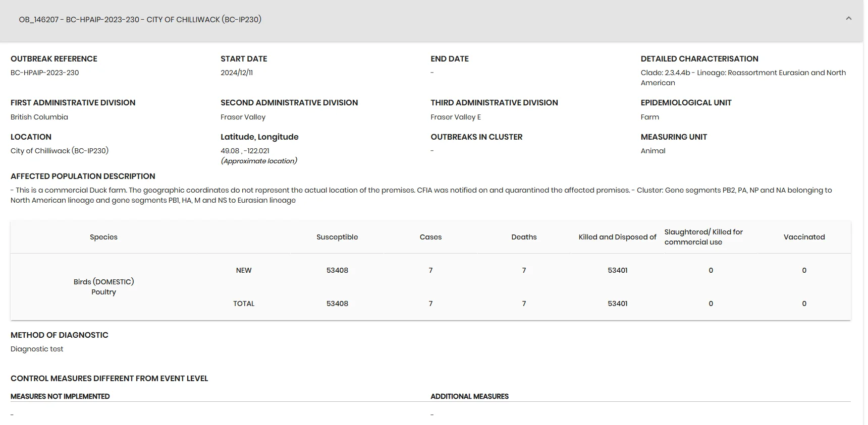Click the Additional Measures heading
868x425 pixels.
[469, 396]
